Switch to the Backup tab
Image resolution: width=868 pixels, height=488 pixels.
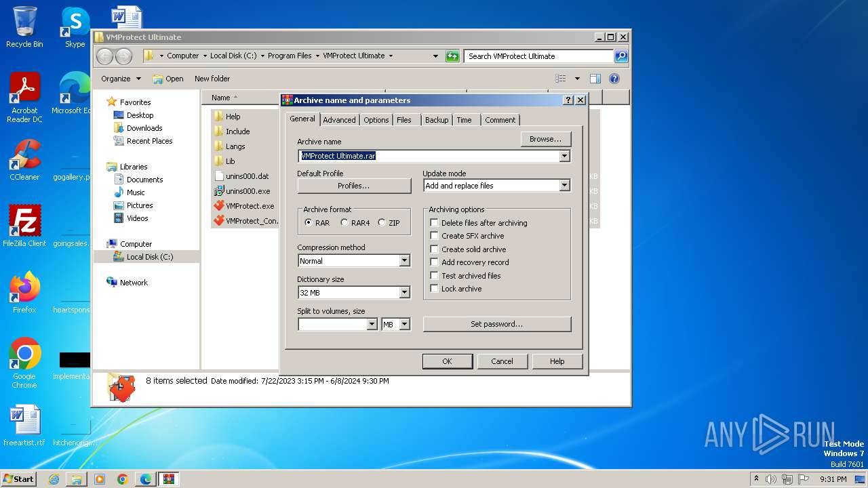[437, 120]
